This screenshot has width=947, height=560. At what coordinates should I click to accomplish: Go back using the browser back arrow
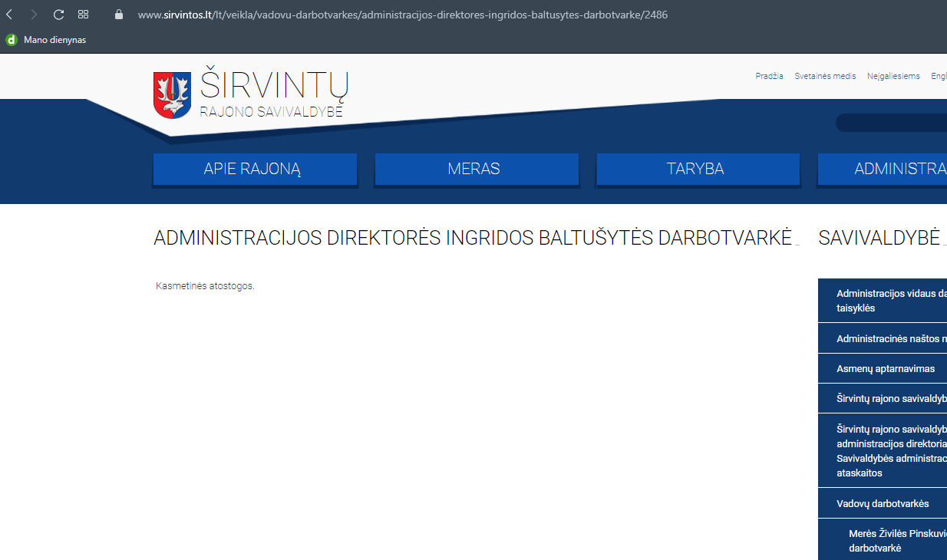pyautogui.click(x=9, y=15)
